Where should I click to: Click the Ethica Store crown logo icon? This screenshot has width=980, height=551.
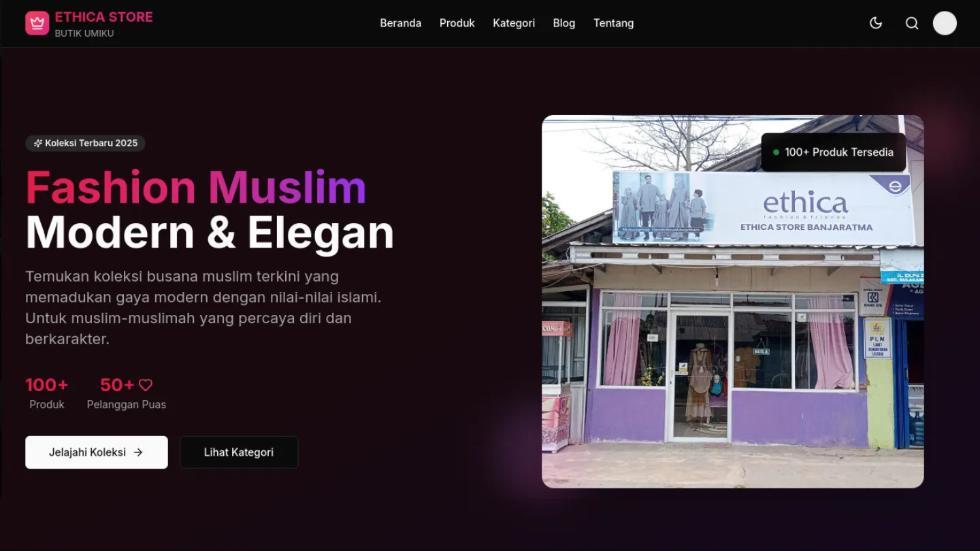tap(37, 23)
